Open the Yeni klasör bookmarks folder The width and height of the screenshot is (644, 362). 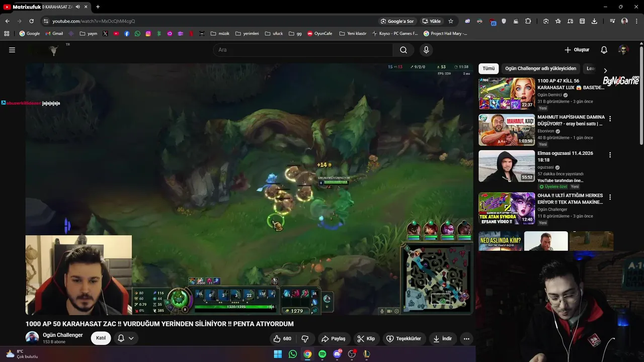pyautogui.click(x=353, y=34)
